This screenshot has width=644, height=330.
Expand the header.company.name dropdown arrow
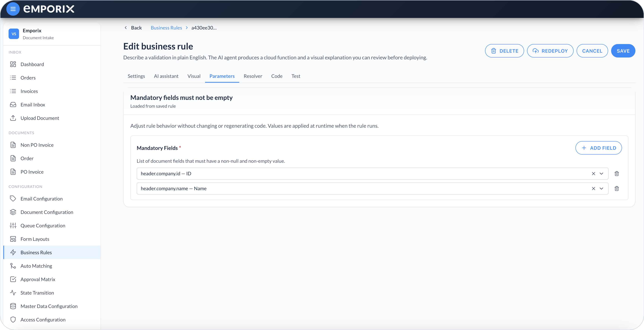point(601,189)
